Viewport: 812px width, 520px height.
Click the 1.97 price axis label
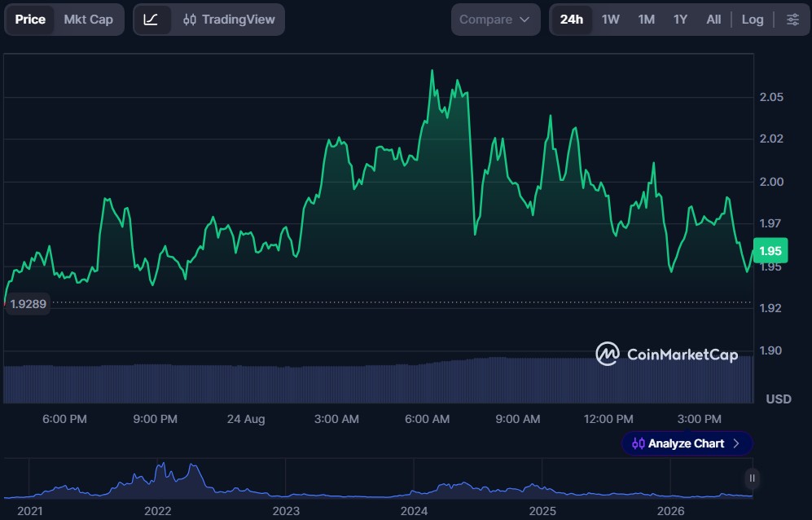[770, 223]
